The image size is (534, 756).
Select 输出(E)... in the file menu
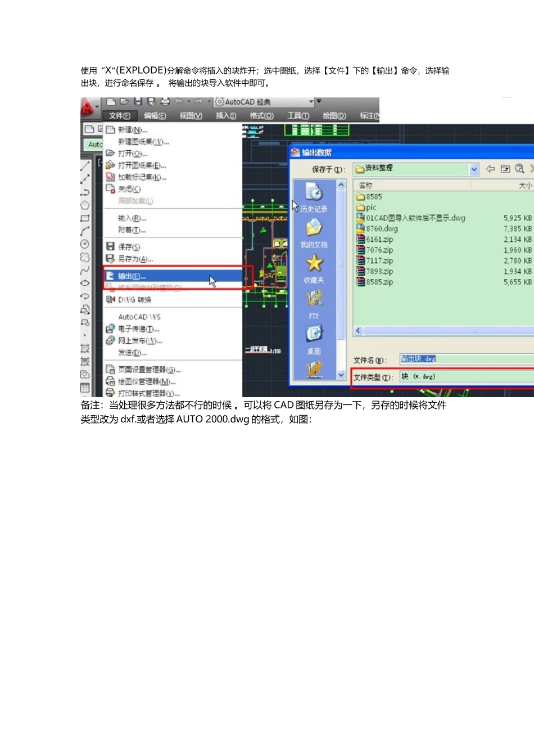173,276
